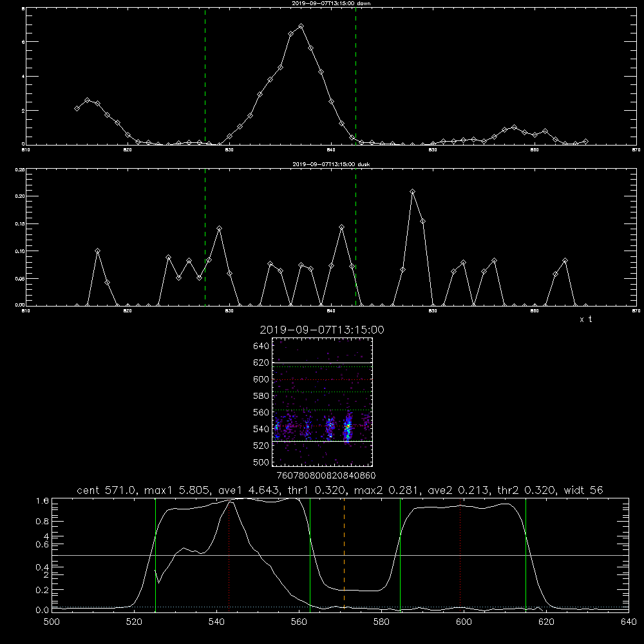
Task: Click the first diamond marker of the dawn curve
Action: (77, 108)
